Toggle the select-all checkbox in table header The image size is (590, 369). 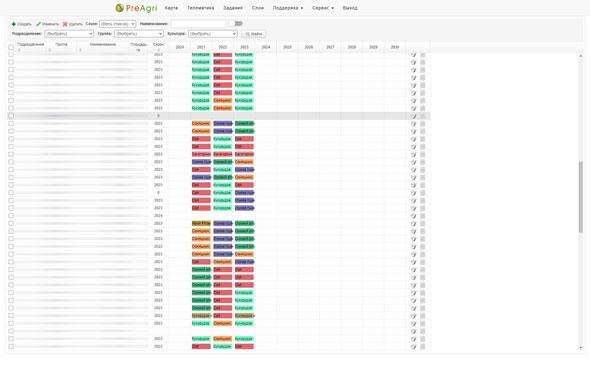11,47
